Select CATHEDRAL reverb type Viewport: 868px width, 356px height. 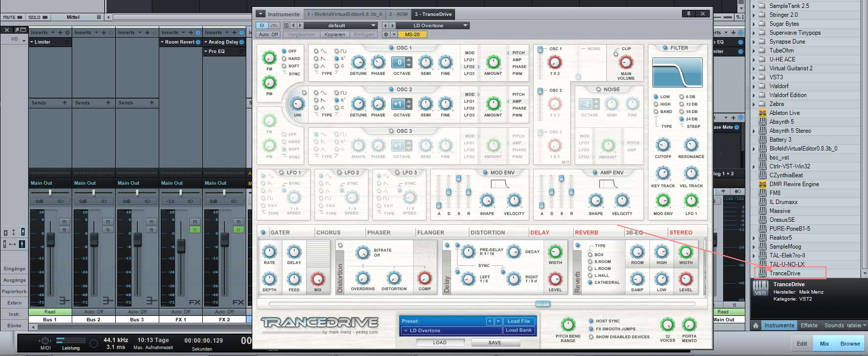(590, 282)
